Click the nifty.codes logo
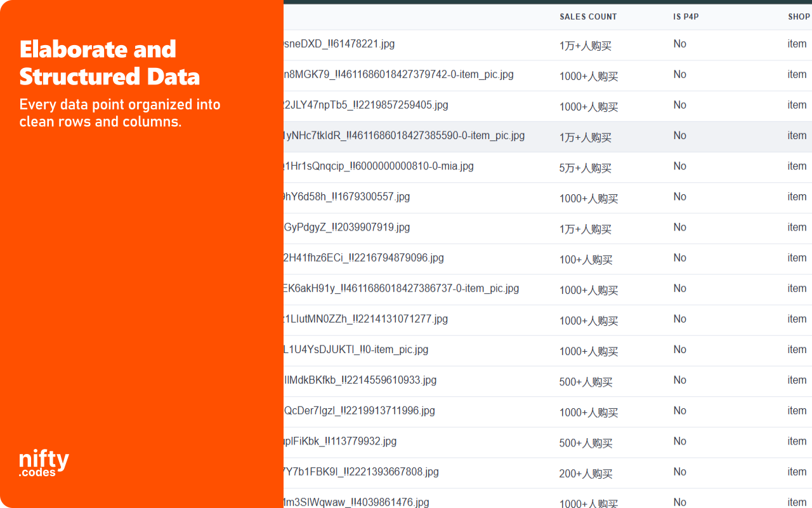This screenshot has width=812, height=508. (43, 461)
